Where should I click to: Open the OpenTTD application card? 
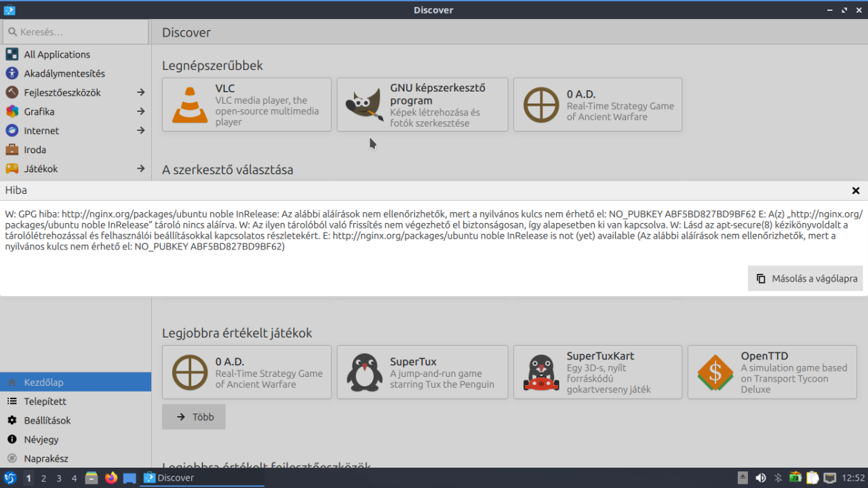pos(772,372)
